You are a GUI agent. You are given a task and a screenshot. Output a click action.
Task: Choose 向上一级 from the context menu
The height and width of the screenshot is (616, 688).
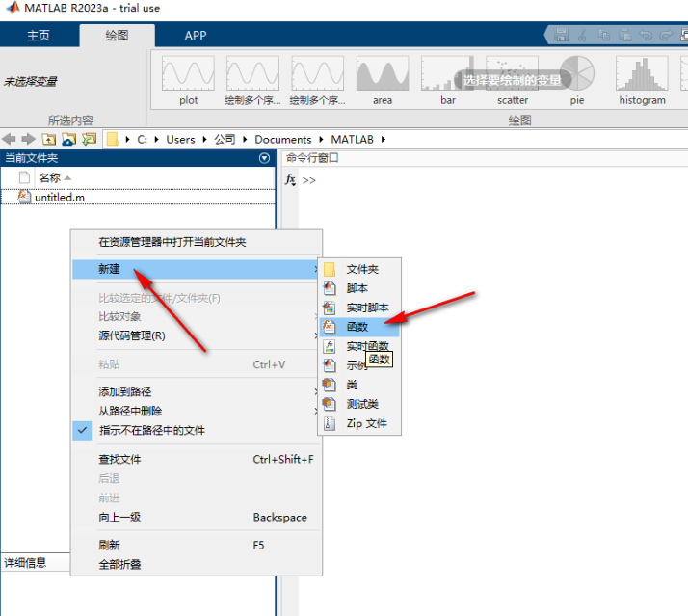tap(197, 518)
